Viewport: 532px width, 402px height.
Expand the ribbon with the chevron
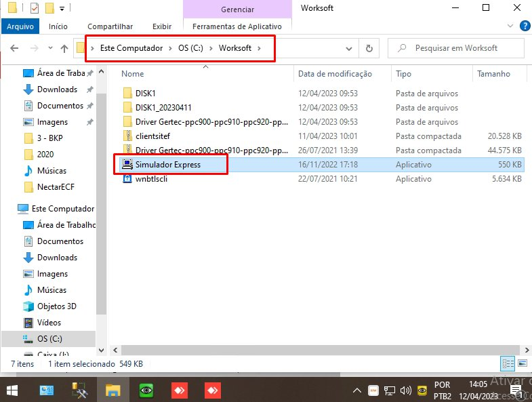(510, 26)
